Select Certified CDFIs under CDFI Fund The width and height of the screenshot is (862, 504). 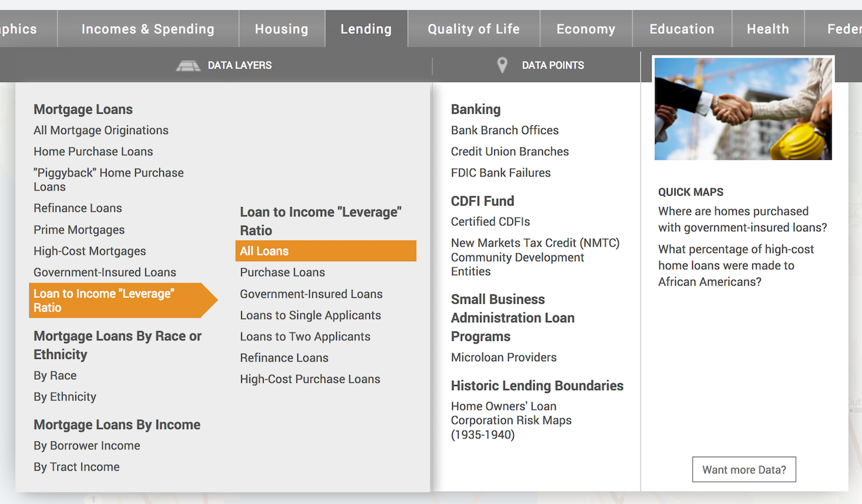(x=490, y=221)
